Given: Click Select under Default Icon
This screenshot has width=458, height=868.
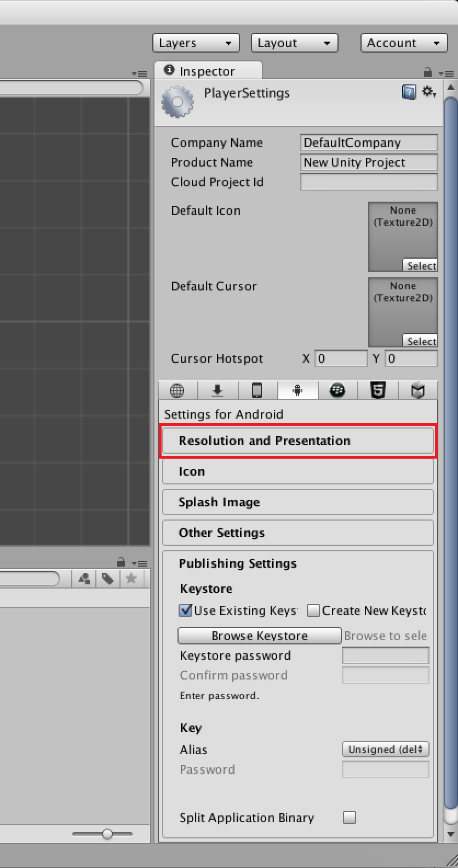Looking at the screenshot, I should click(x=421, y=265).
